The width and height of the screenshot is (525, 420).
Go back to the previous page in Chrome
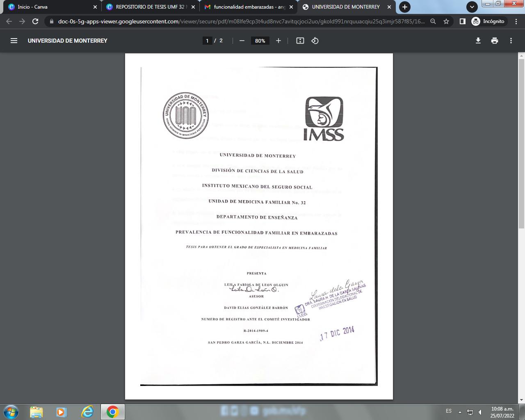(9, 21)
